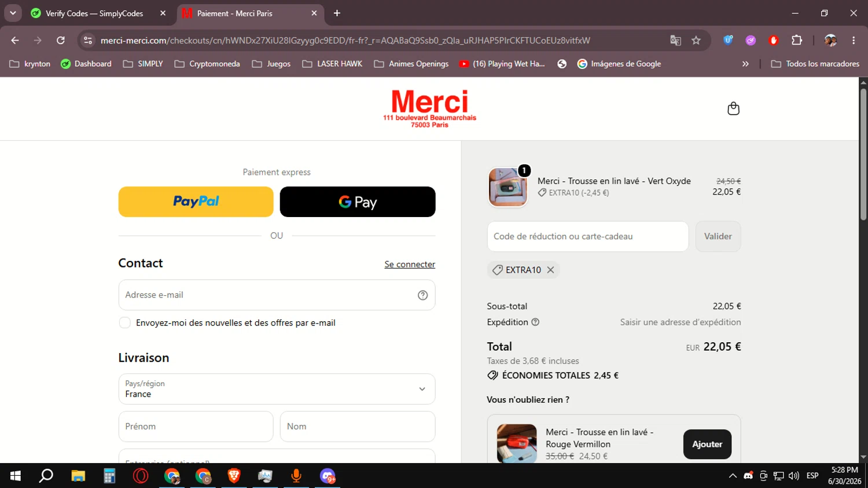Screen dimensions: 868x488
Task: Open the shopping cart bag icon
Action: click(733, 109)
